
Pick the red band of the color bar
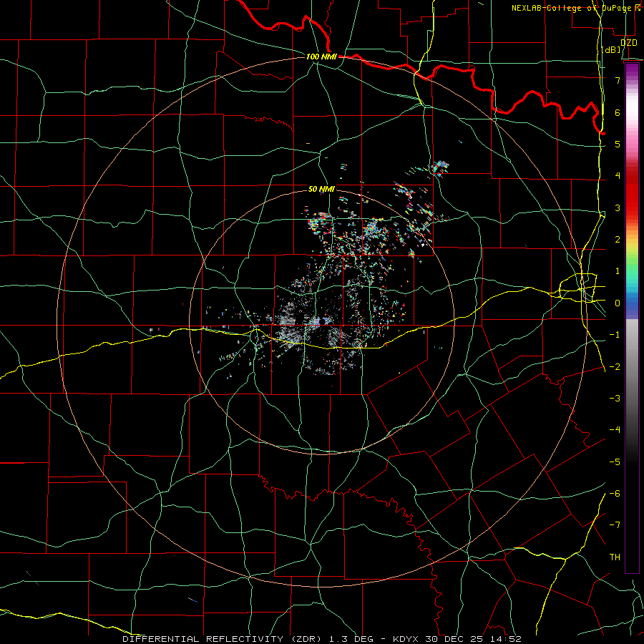point(632,193)
